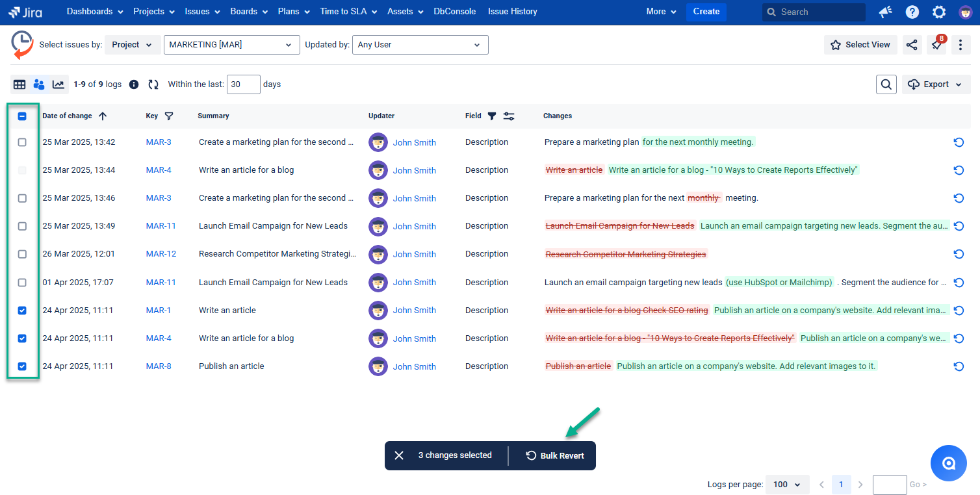The image size is (980, 495).
Task: Open the share icon near Select View
Action: click(912, 44)
